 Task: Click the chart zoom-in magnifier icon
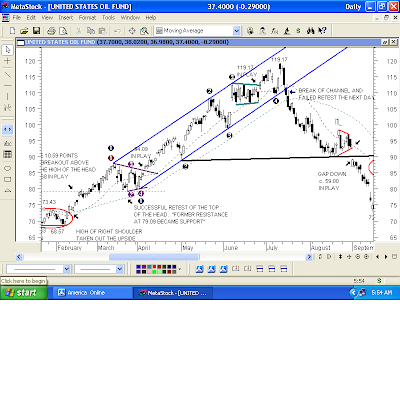point(366,257)
